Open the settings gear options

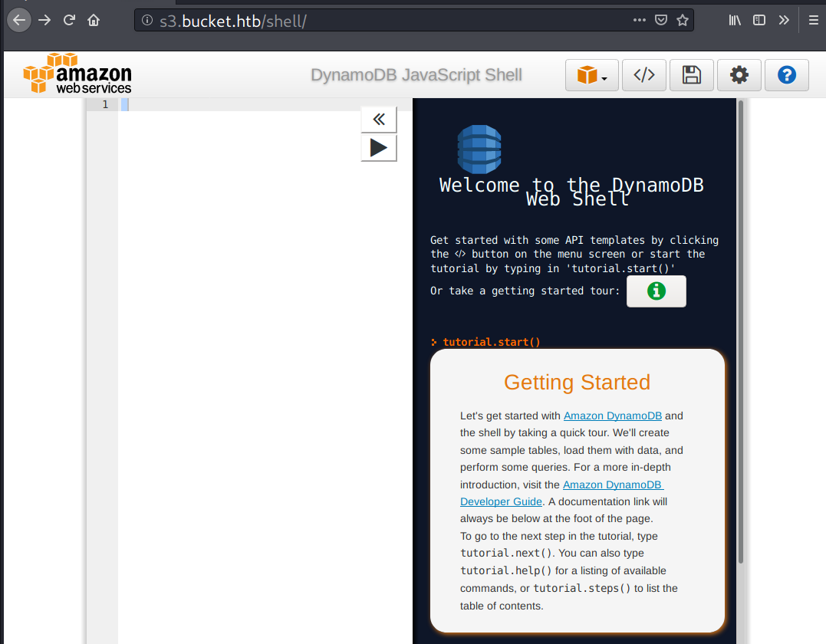739,75
